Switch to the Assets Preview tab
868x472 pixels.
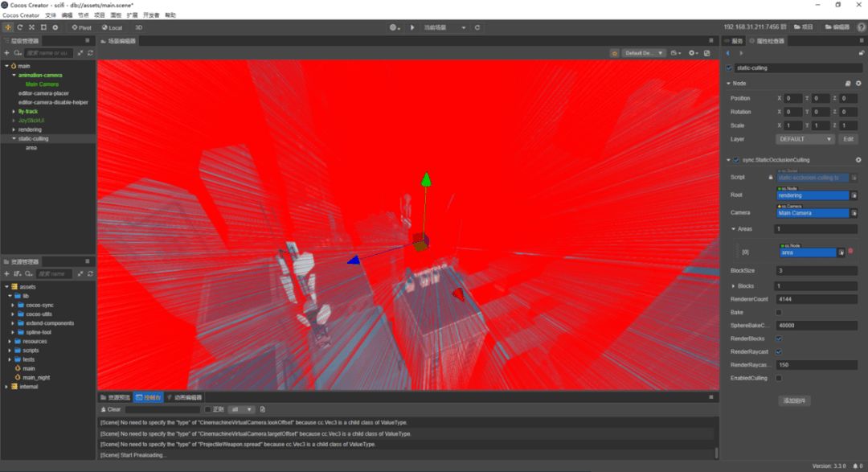point(115,397)
